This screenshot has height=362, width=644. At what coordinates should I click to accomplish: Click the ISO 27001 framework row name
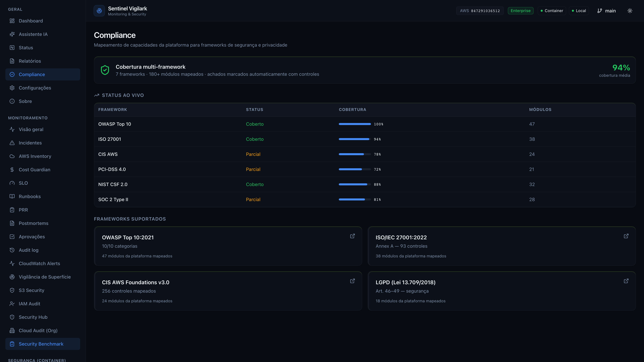110,139
